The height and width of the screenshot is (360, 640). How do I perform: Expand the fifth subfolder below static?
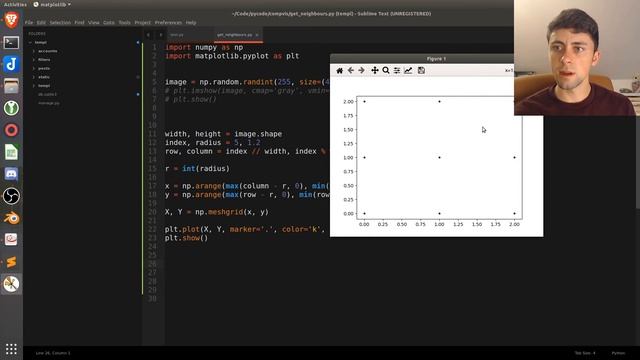coord(34,86)
